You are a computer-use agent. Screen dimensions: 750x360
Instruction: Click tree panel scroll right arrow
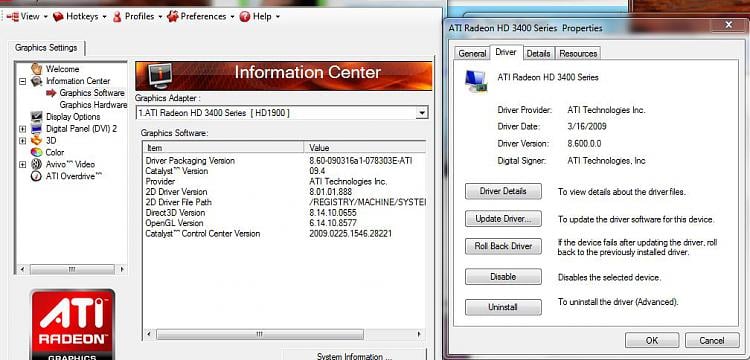[x=122, y=270]
